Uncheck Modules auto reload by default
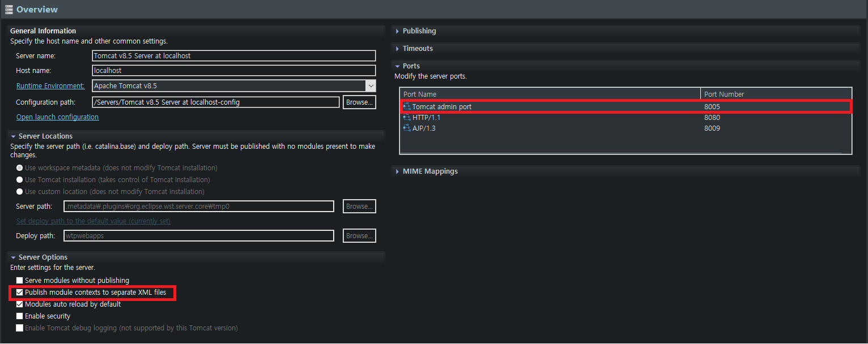The height and width of the screenshot is (344, 868). [20, 304]
